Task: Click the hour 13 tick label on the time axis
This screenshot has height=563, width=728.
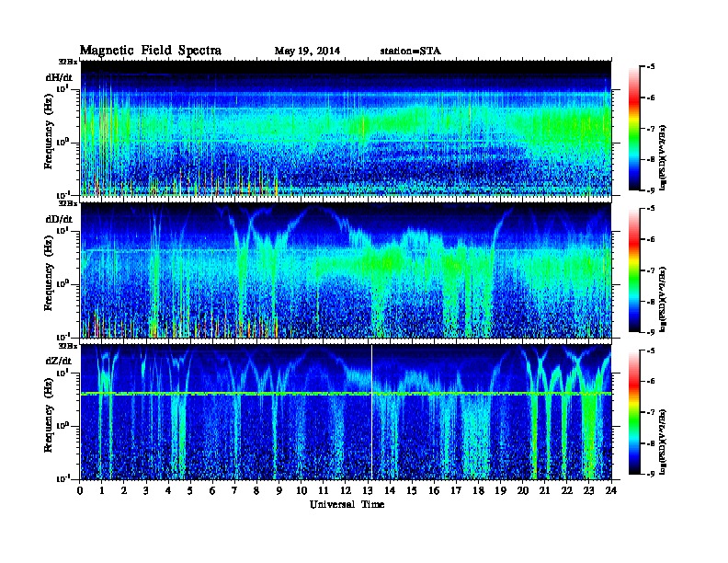Action: point(368,490)
